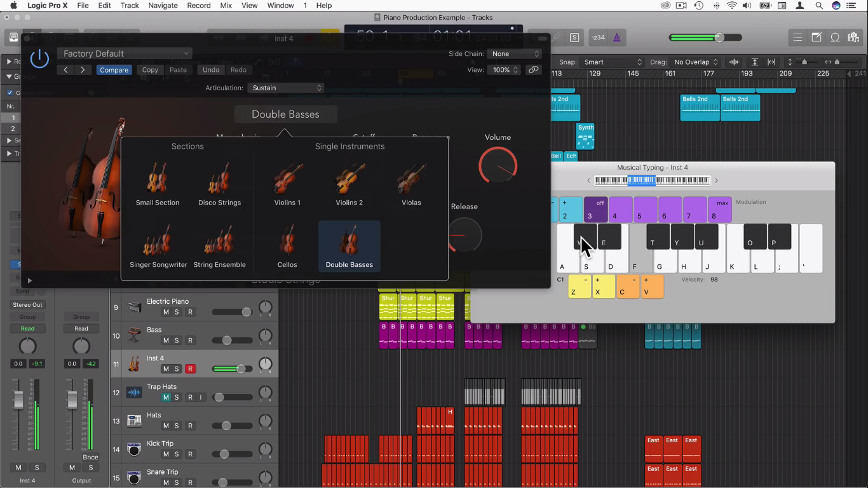Click the horizontal auto zoom button
The image size is (868, 488).
(771, 62)
